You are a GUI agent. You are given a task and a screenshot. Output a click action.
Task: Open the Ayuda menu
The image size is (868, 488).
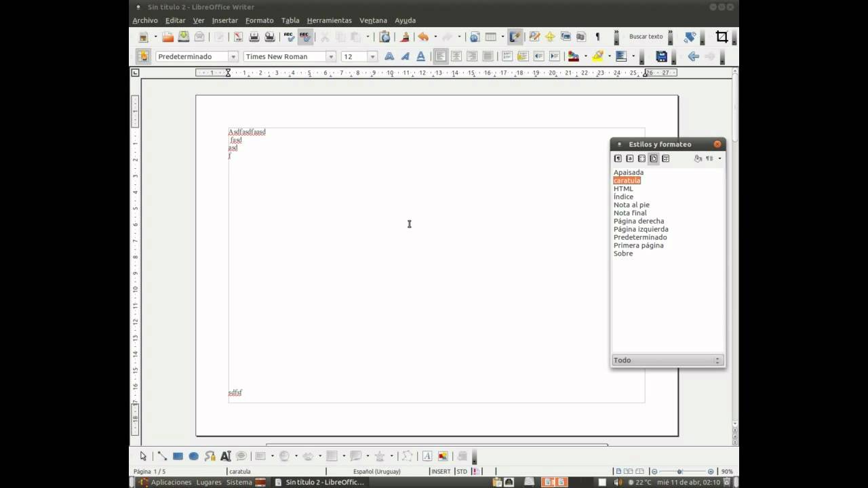click(x=406, y=20)
